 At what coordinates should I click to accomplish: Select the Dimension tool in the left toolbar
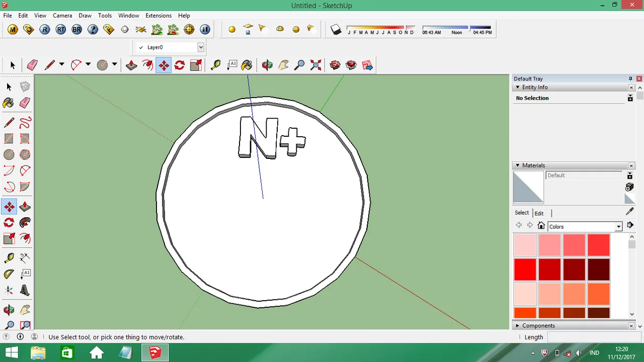(25, 258)
